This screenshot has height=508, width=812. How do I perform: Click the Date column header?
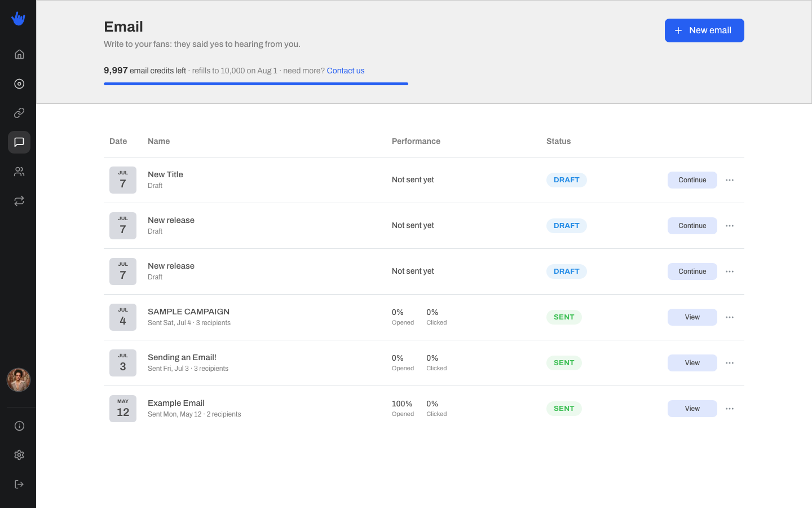118,141
